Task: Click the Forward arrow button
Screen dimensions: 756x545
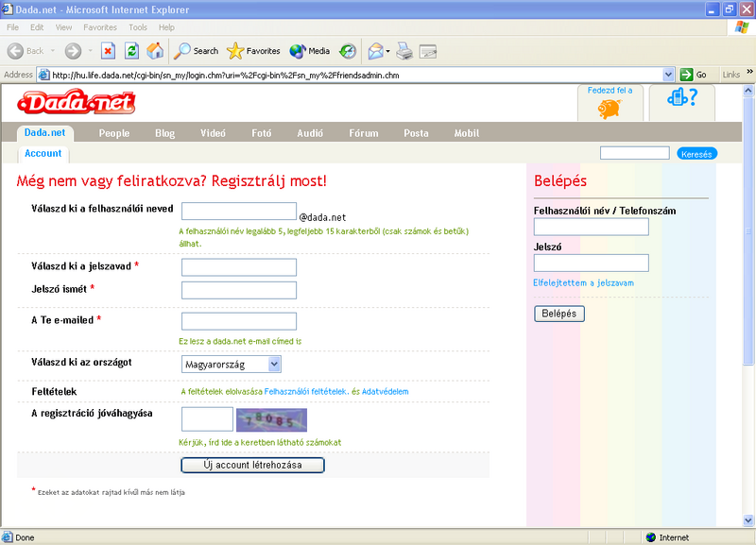Action: coord(73,51)
